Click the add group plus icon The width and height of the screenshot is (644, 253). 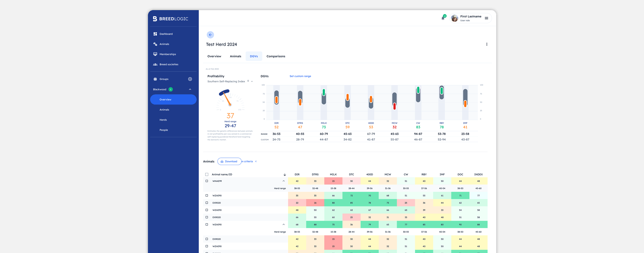click(x=190, y=79)
